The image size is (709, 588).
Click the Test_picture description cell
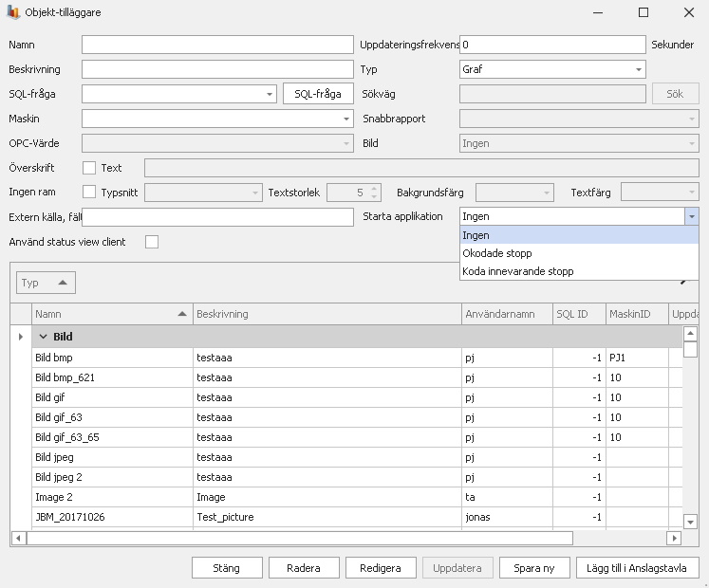click(327, 517)
